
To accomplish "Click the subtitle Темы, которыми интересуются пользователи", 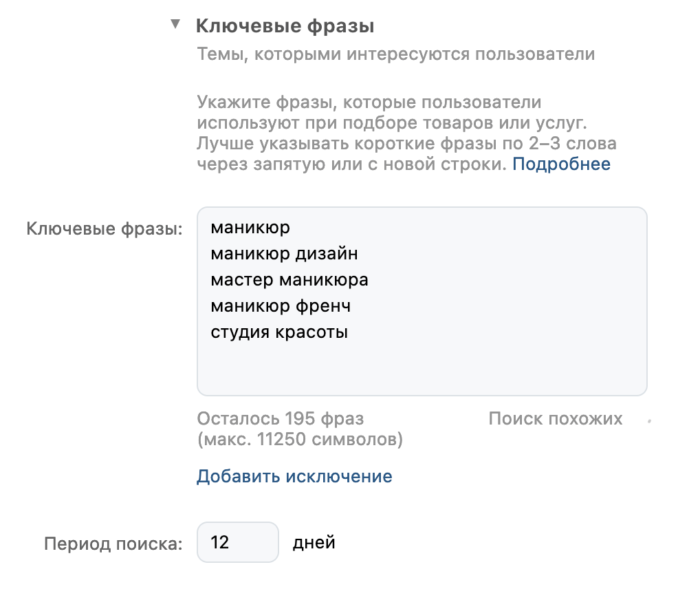I will click(x=395, y=54).
